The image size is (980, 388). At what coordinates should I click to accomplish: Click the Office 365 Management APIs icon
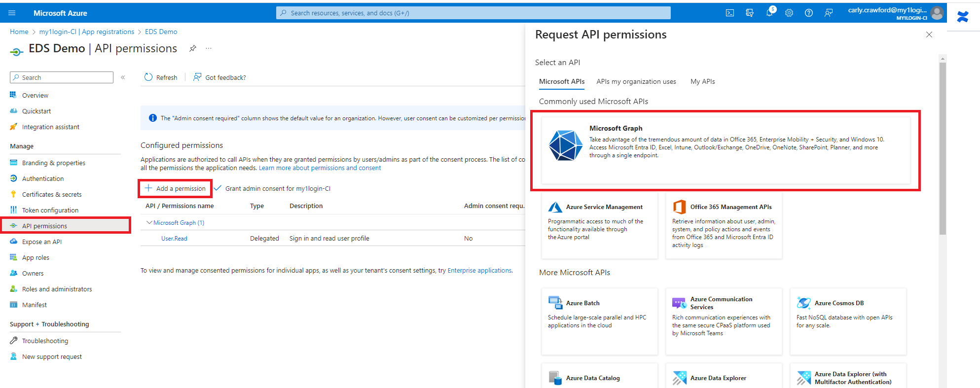(680, 207)
